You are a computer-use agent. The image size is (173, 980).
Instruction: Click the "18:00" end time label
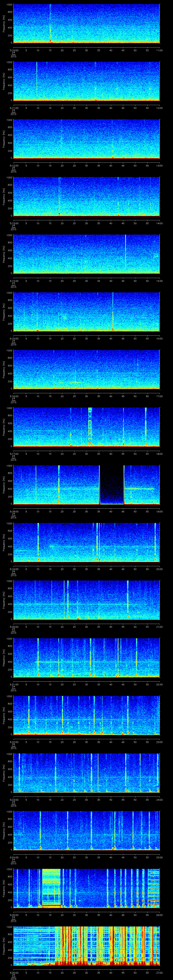tap(159, 454)
